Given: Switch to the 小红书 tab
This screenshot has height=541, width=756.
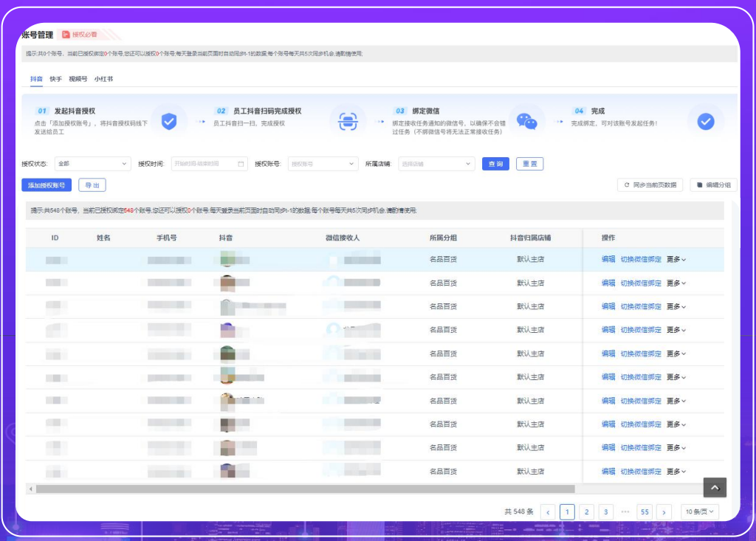Looking at the screenshot, I should coord(103,79).
